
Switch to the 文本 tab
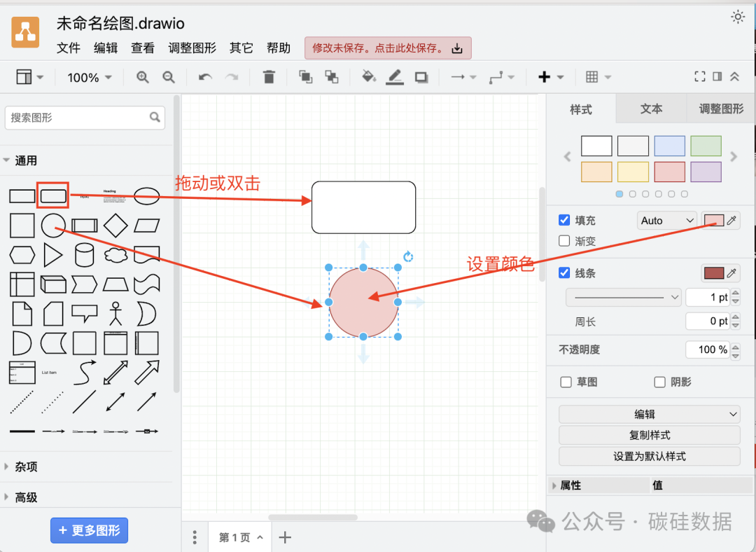(651, 109)
